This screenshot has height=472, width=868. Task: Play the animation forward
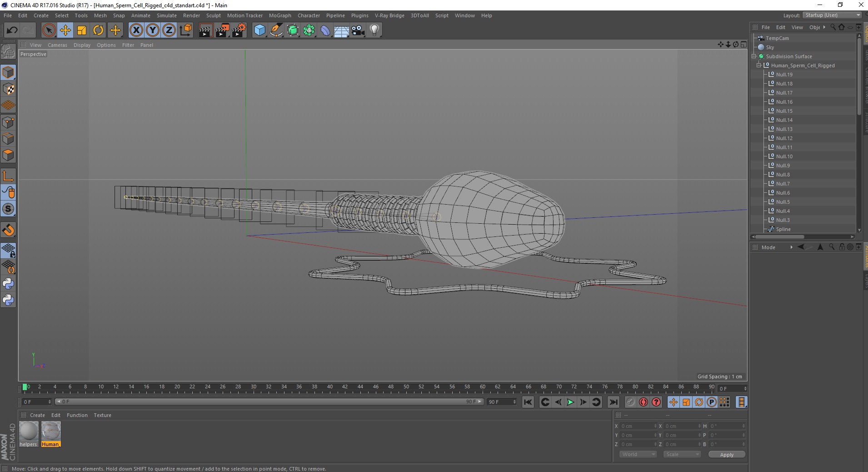point(570,402)
